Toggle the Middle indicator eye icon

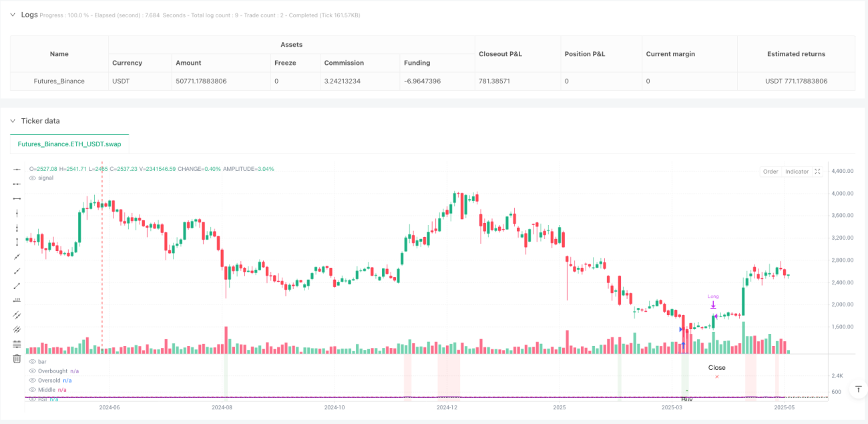(33, 389)
